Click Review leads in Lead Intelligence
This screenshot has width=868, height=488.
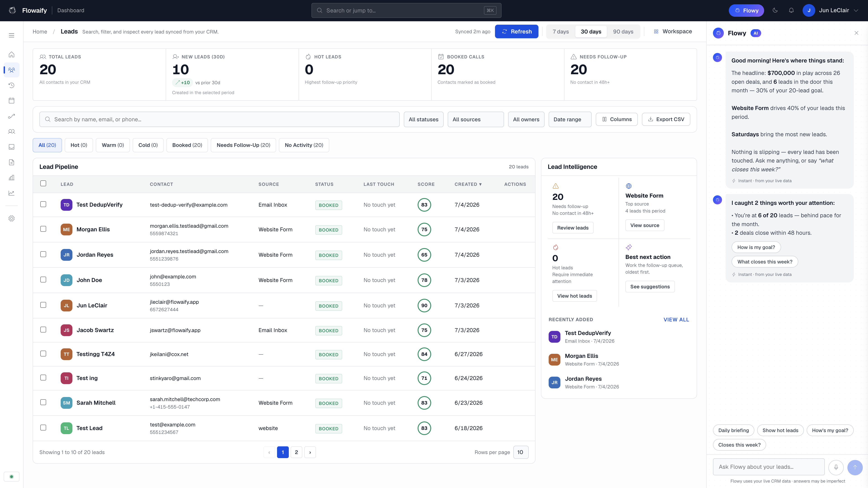573,228
